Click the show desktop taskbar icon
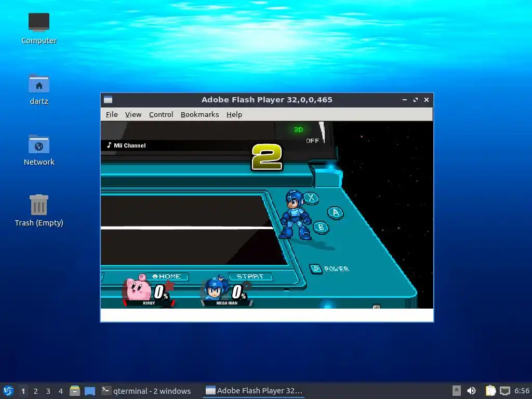 pos(90,391)
